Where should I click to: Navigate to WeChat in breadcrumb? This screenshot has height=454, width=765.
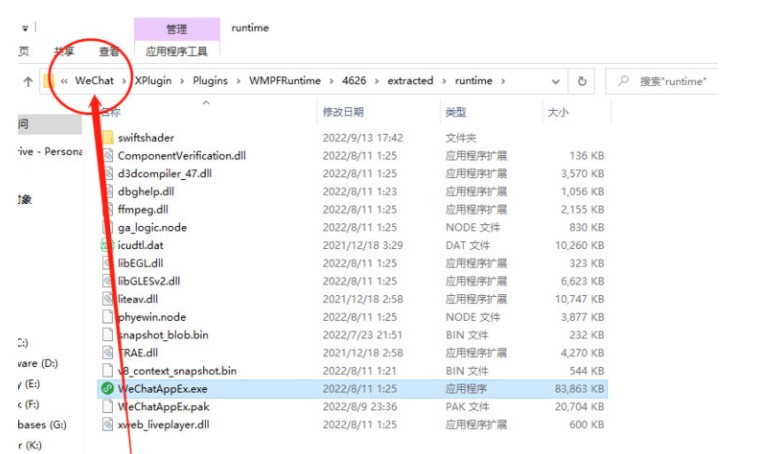pyautogui.click(x=94, y=80)
